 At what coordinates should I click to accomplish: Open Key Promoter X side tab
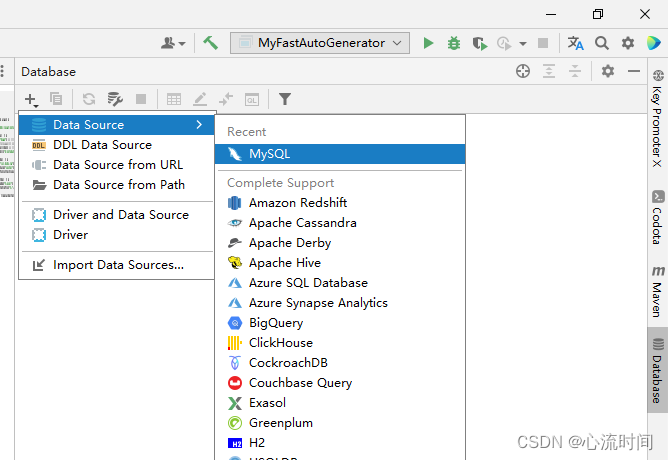658,118
